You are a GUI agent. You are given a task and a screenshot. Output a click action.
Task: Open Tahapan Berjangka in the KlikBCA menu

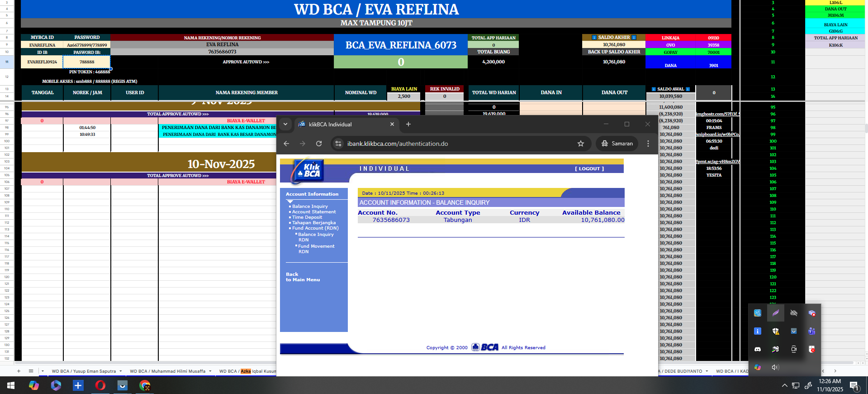pyautogui.click(x=314, y=223)
